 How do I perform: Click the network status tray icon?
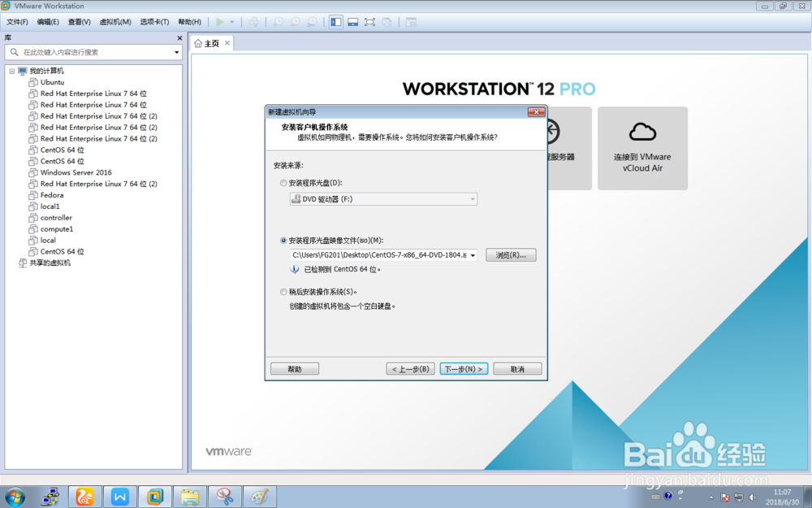click(739, 497)
